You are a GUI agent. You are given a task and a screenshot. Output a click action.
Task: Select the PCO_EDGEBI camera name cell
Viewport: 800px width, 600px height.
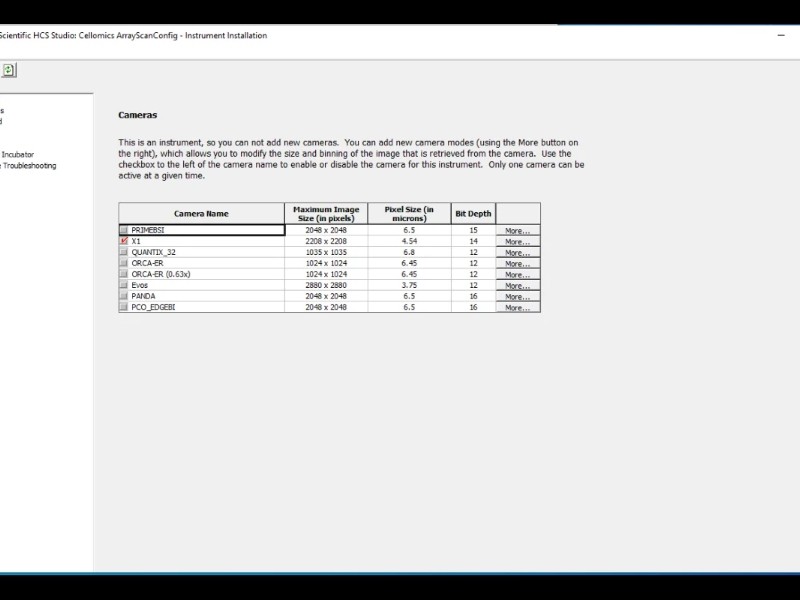(202, 307)
